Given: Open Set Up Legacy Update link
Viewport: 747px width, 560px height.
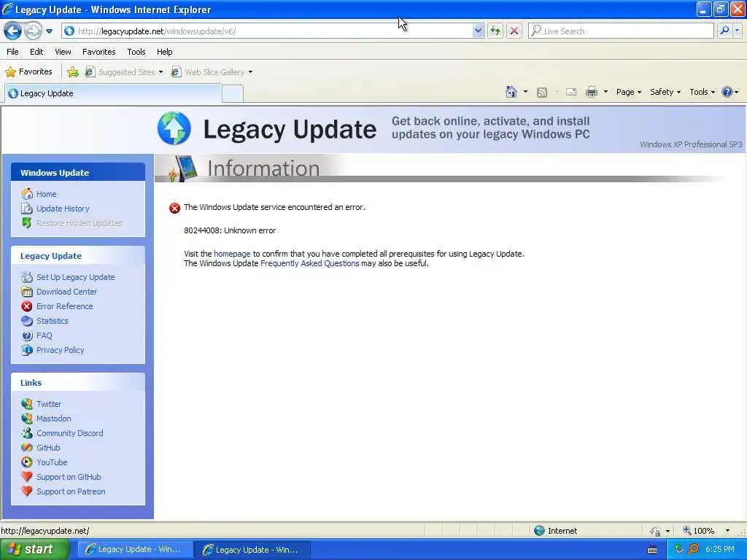Looking at the screenshot, I should [x=75, y=277].
